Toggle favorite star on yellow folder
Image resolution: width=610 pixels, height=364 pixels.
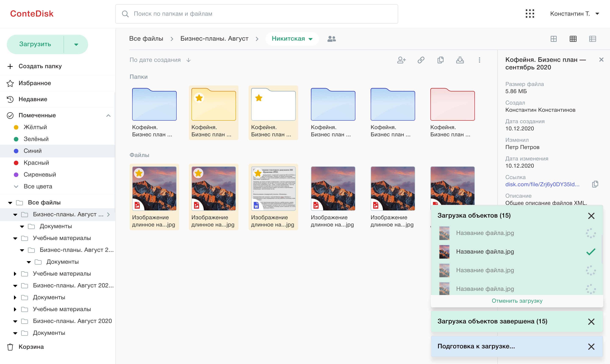[x=199, y=98]
